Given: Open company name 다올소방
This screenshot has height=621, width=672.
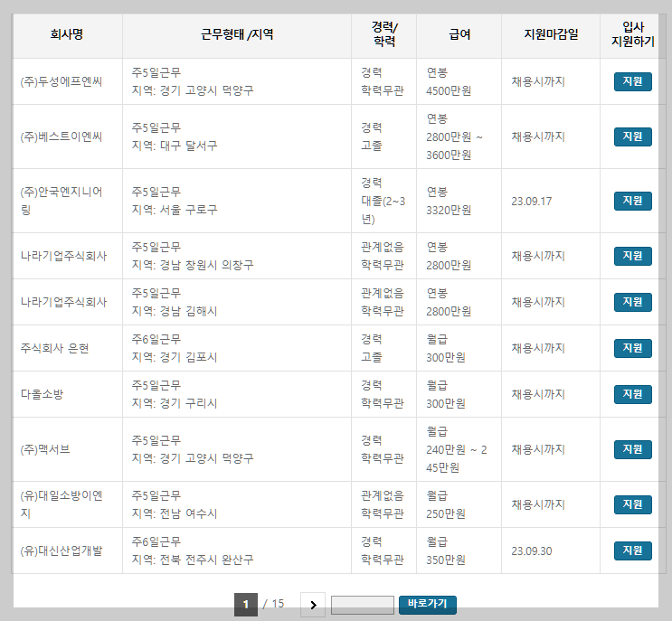Looking at the screenshot, I should click(42, 394).
